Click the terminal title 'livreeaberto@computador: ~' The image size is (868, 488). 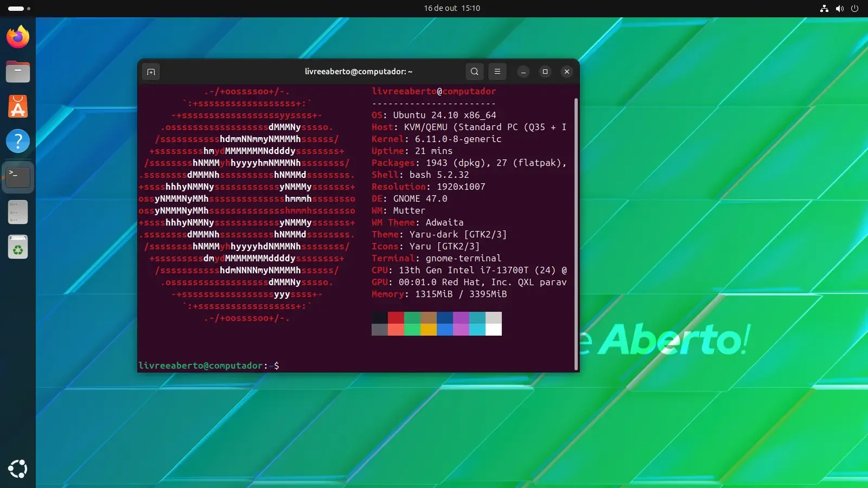(x=359, y=72)
